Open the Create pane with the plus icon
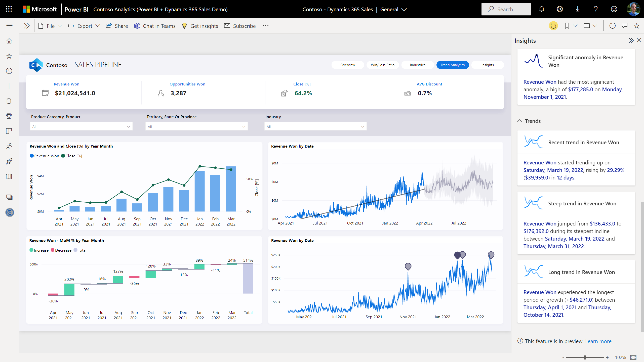The height and width of the screenshot is (362, 644). tap(9, 86)
